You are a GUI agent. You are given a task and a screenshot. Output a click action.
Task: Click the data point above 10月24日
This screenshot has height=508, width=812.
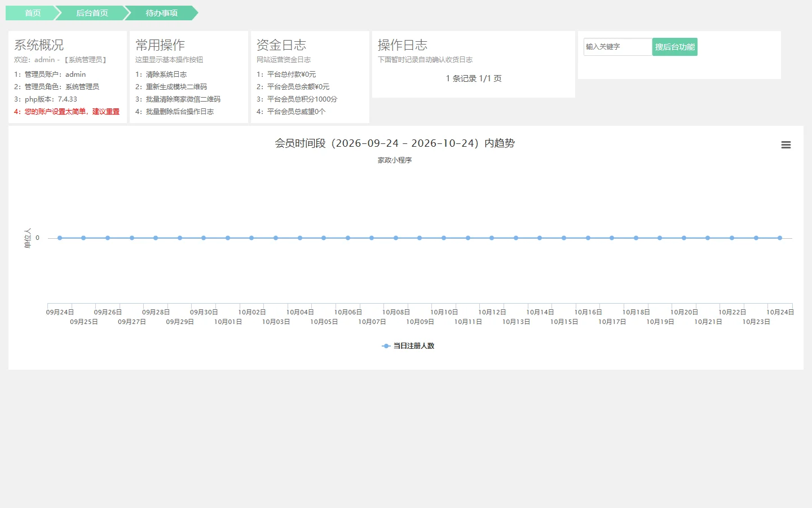pyautogui.click(x=780, y=238)
